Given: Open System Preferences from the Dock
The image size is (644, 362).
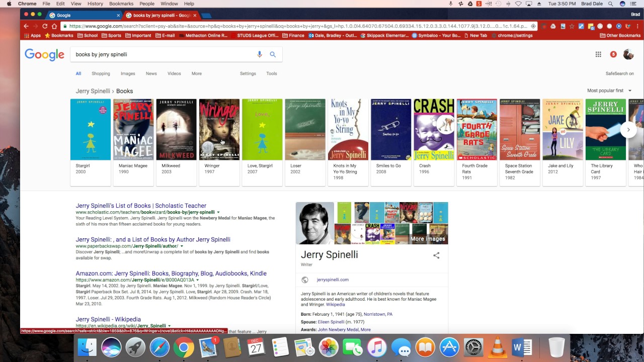Looking at the screenshot, I should pos(473,347).
